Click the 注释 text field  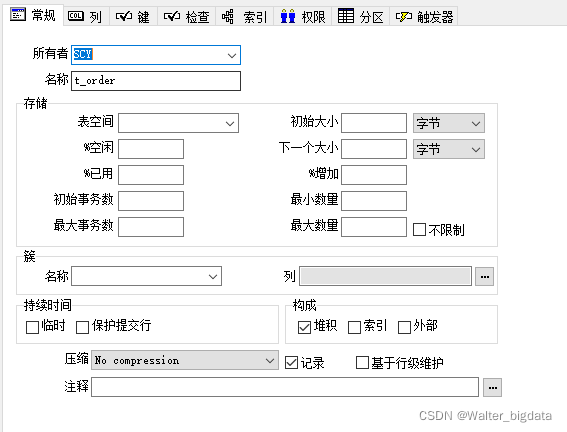click(285, 387)
